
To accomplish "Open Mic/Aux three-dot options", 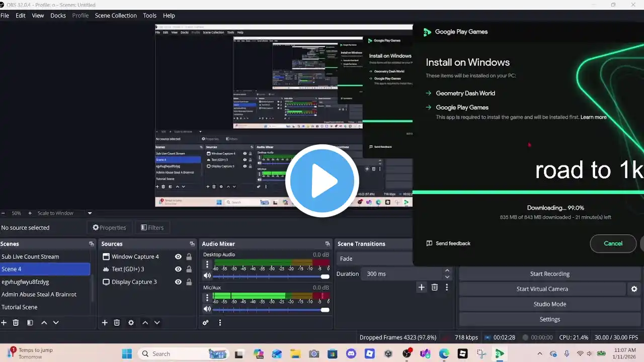I will [207, 298].
